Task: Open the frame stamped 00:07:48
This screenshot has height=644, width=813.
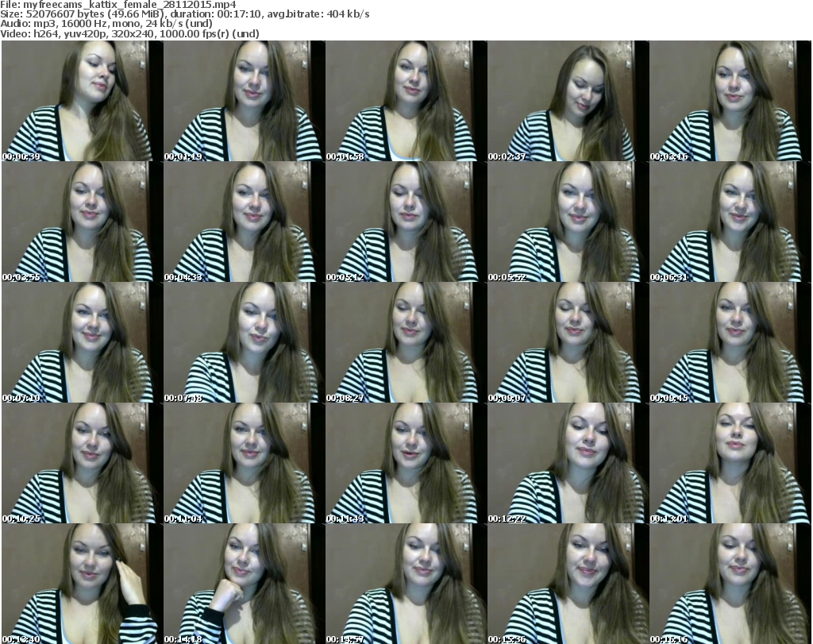Action: coord(244,343)
